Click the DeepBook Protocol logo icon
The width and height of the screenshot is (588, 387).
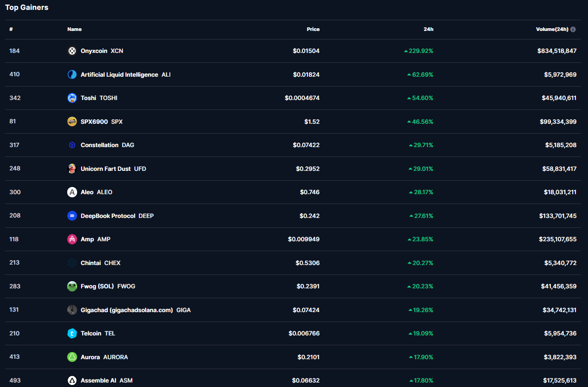coord(72,216)
